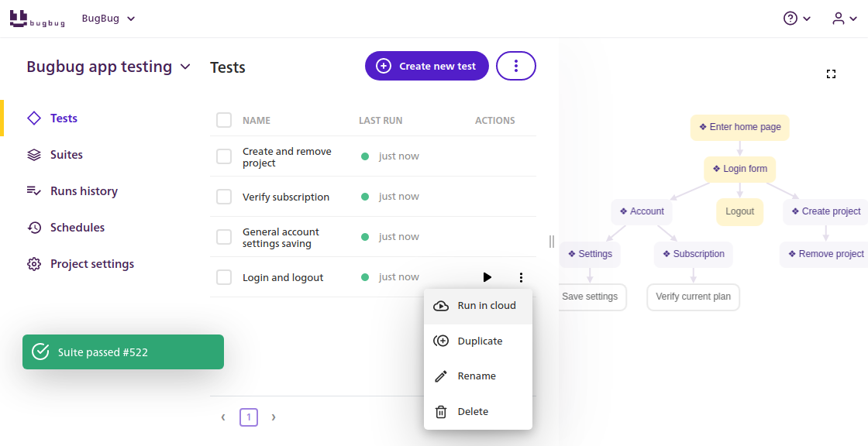Click the LAST RUN column header

(x=381, y=120)
